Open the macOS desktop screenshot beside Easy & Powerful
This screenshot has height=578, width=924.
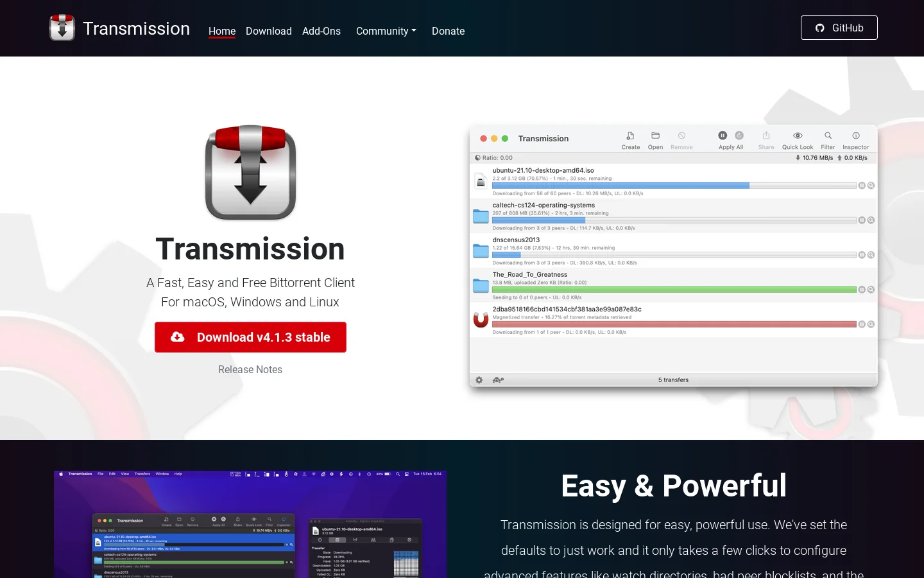(x=250, y=524)
